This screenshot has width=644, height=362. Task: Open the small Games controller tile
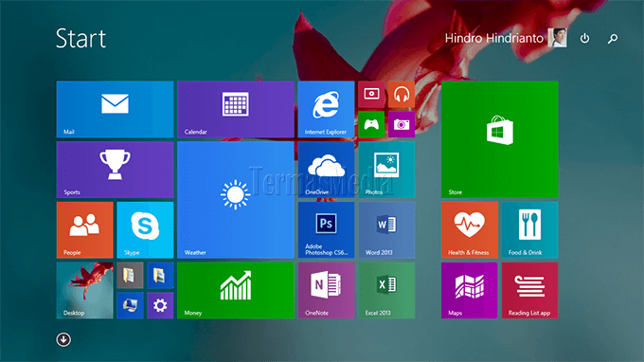(371, 124)
